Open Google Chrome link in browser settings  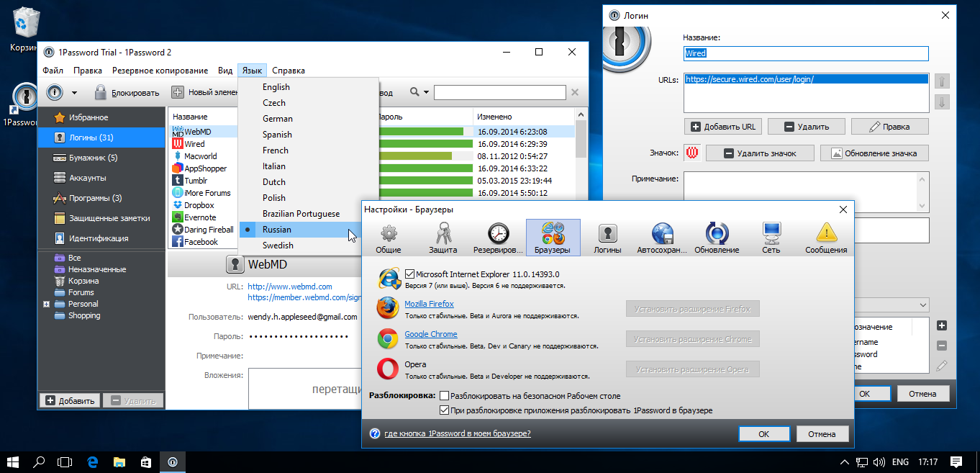click(x=431, y=334)
